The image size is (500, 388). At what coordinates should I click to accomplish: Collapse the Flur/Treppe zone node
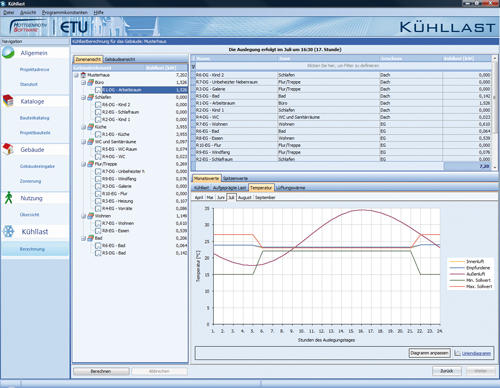[x=83, y=164]
